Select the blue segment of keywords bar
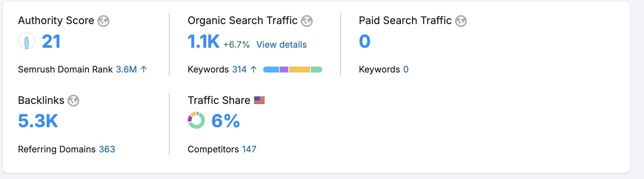The image size is (644, 179). (x=271, y=70)
